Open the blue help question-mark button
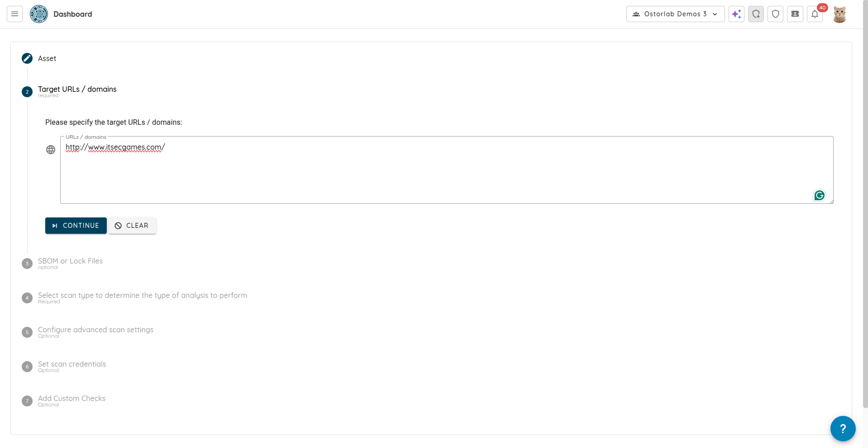 (842, 428)
